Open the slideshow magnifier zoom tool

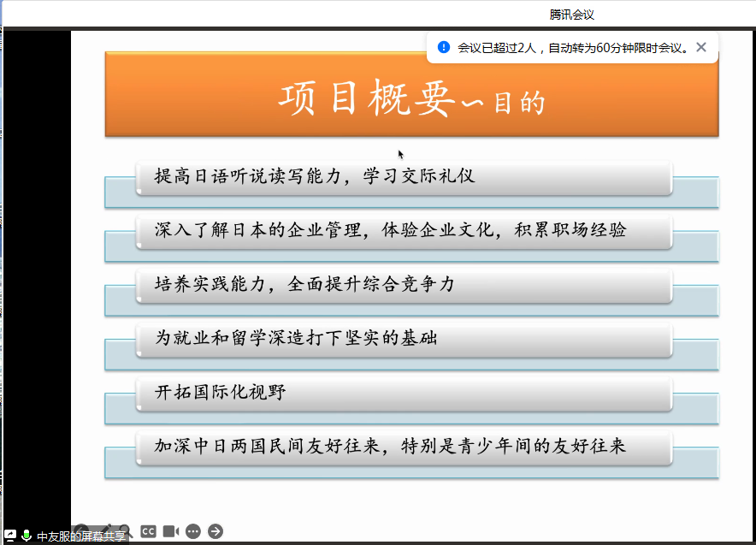(x=124, y=531)
